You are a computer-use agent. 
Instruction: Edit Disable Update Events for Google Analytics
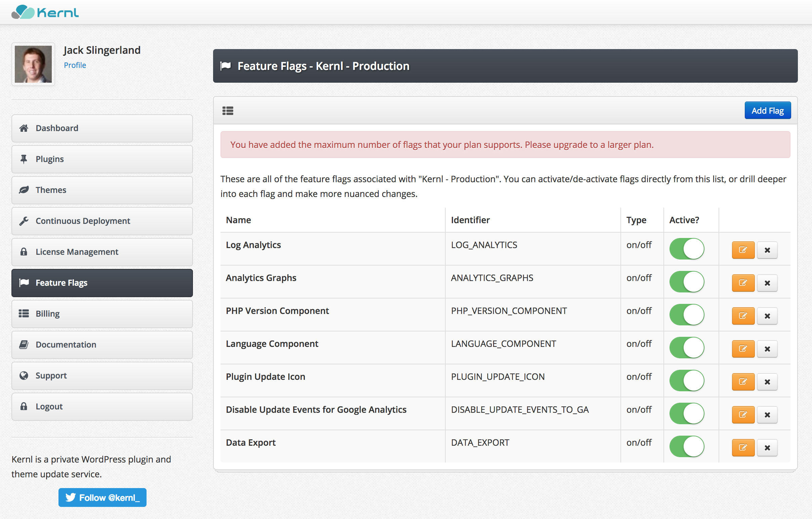point(743,414)
